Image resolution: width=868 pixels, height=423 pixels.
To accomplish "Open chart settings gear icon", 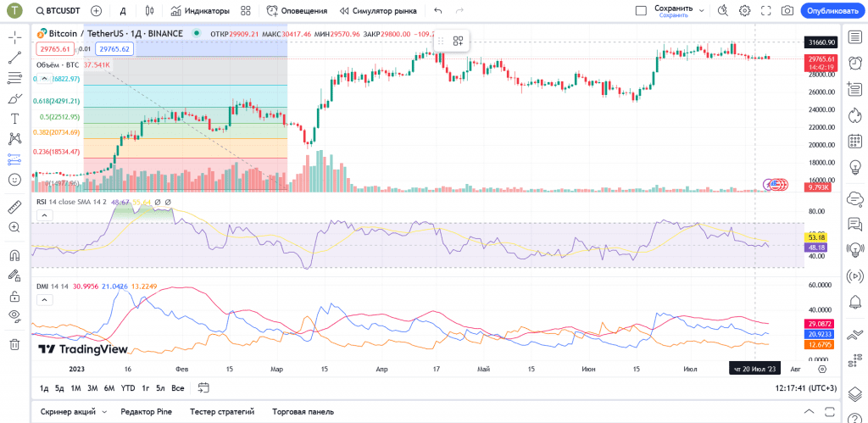I will (745, 10).
